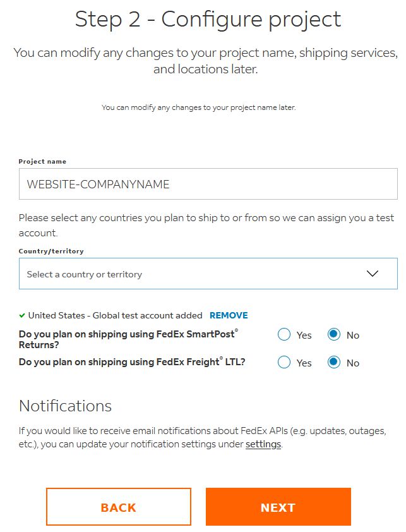Select No for FedEx SmartPost Returns

334,335
